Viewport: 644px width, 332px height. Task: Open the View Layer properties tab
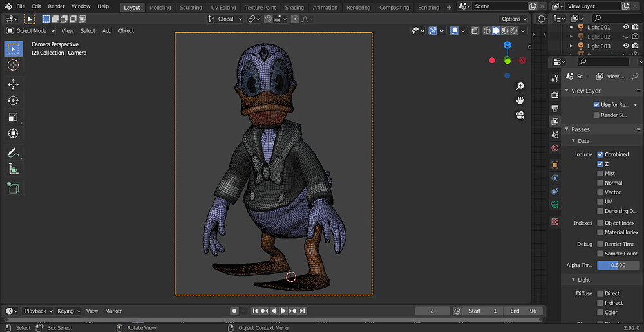[x=555, y=121]
